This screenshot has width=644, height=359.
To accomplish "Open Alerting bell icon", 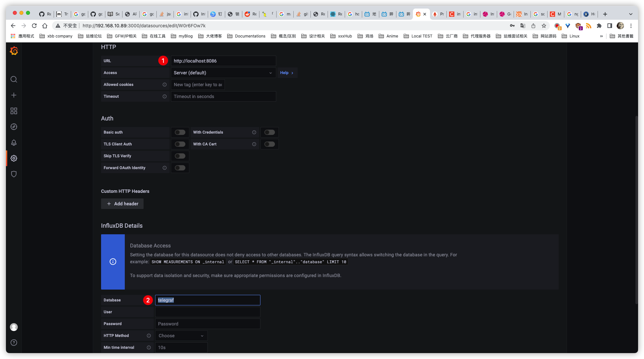I will (14, 142).
